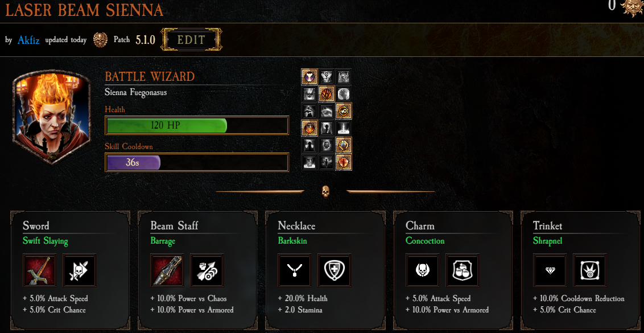Toggle the selected middle talent in second row
Image resolution: width=644 pixels, height=333 pixels.
click(326, 94)
